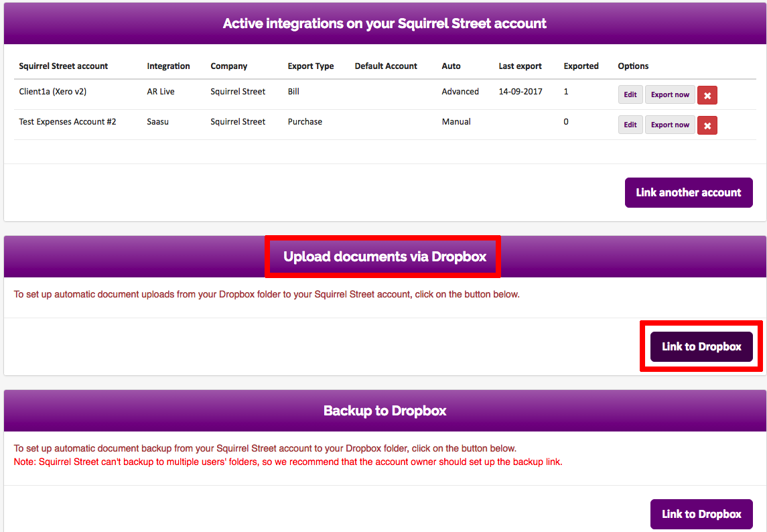The image size is (767, 532).
Task: Click the Integration column header
Action: pos(168,66)
